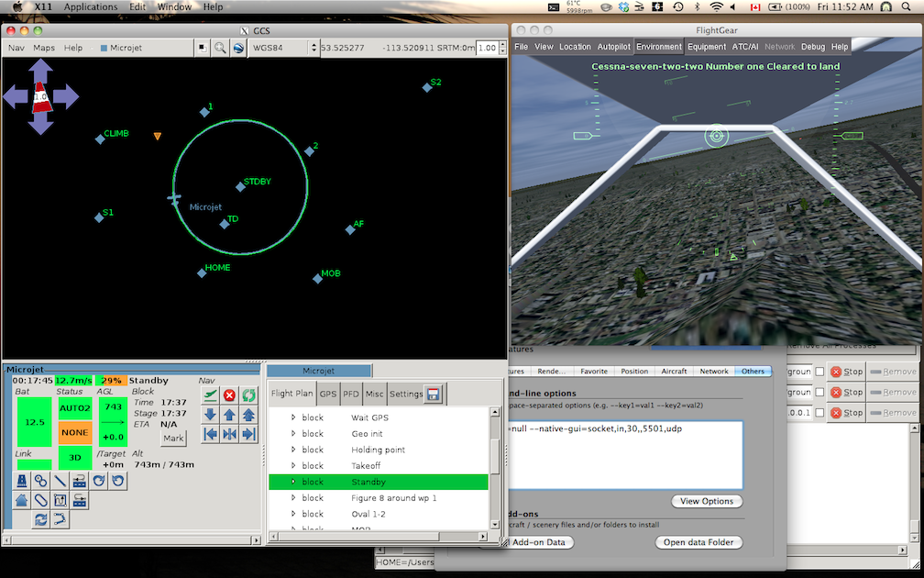Click the center-lateral converging arrows icon

229,434
